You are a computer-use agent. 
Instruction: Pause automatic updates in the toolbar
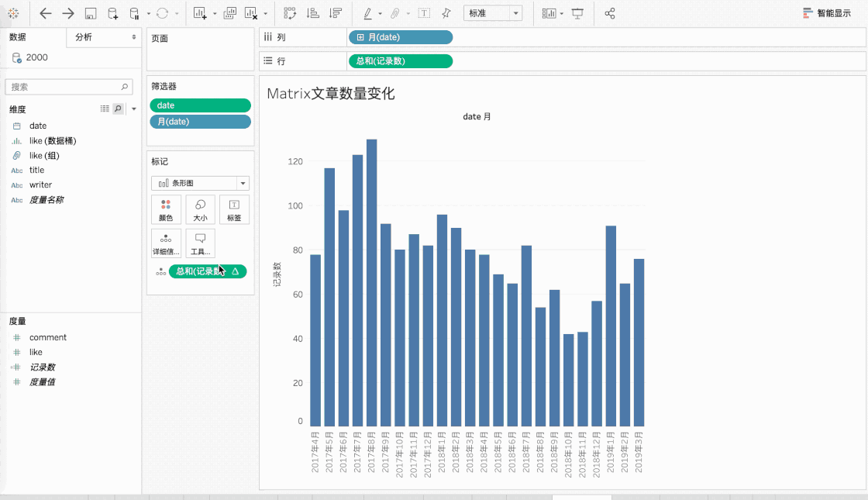click(135, 14)
